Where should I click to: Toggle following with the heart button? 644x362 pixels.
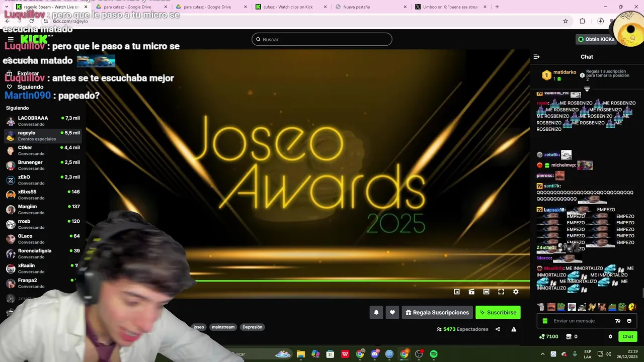[x=392, y=312]
